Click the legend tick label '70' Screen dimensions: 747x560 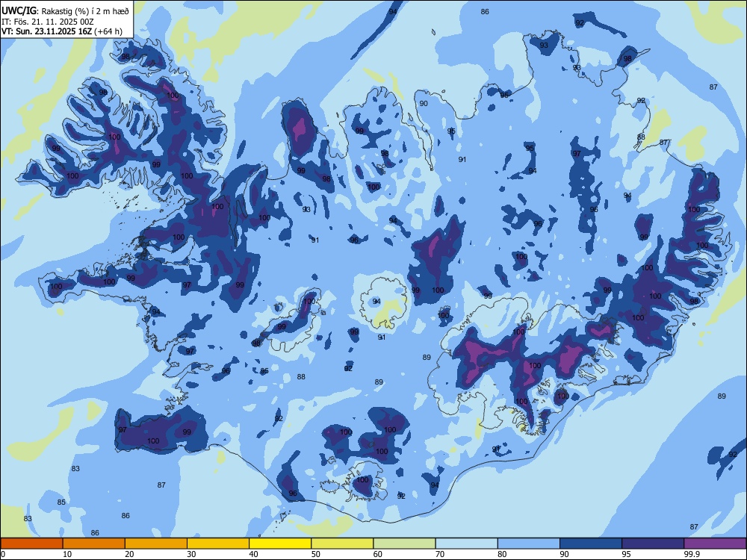point(440,554)
